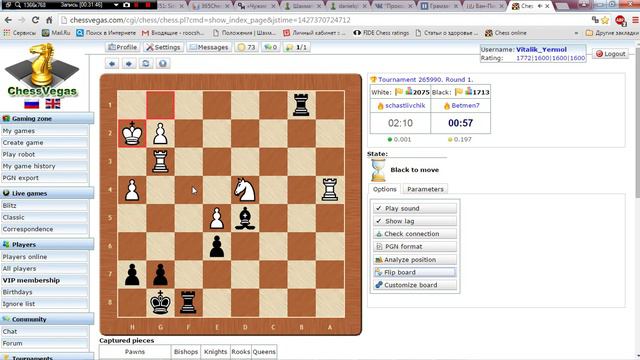Select the white king on h2

[132, 133]
